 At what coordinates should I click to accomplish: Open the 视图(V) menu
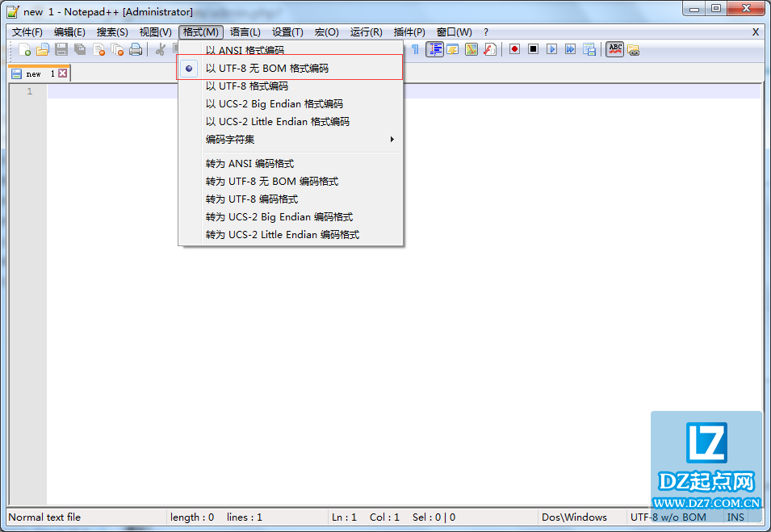[x=155, y=32]
